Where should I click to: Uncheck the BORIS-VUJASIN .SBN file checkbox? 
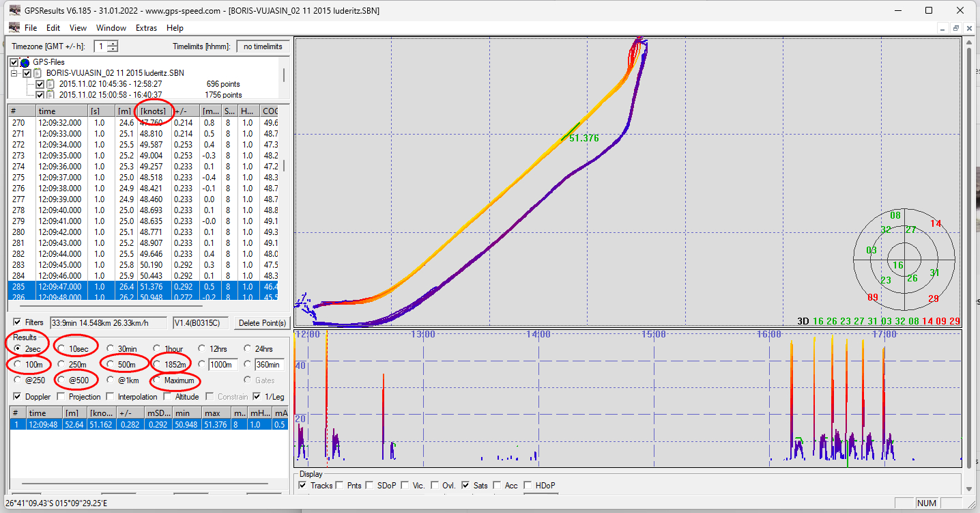point(27,73)
